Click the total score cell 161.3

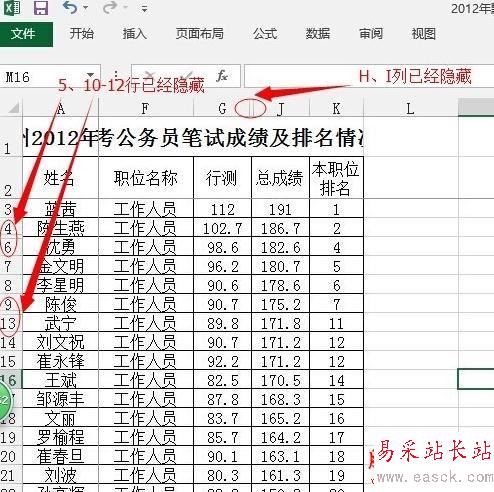[280, 475]
